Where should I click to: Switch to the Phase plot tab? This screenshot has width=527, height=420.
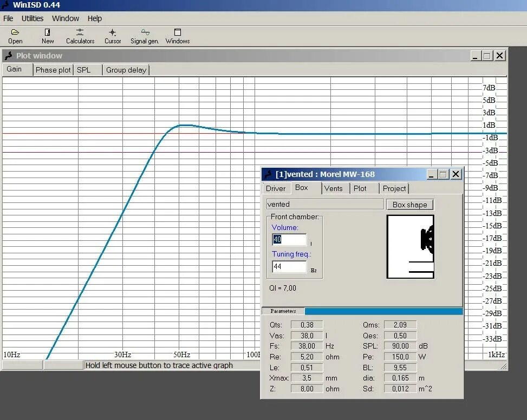click(53, 70)
